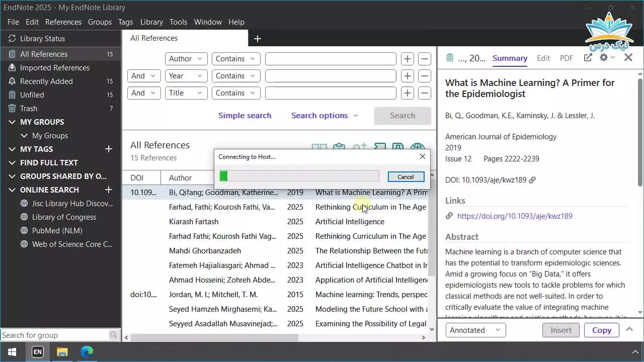Close the Connecting to Host dialog
The height and width of the screenshot is (362, 644).
pyautogui.click(x=423, y=156)
